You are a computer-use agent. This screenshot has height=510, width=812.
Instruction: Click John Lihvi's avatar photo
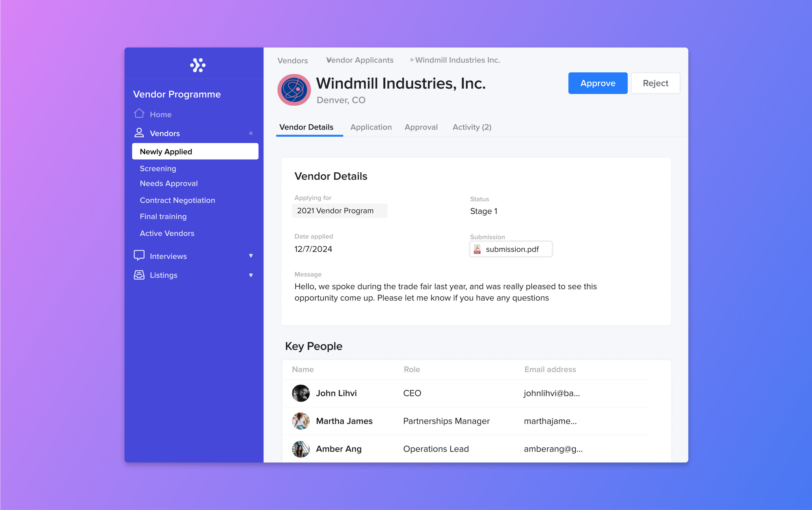point(301,393)
